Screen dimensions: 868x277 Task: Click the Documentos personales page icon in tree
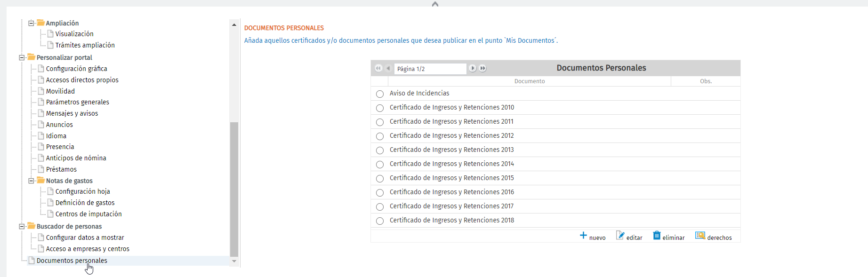[32, 260]
